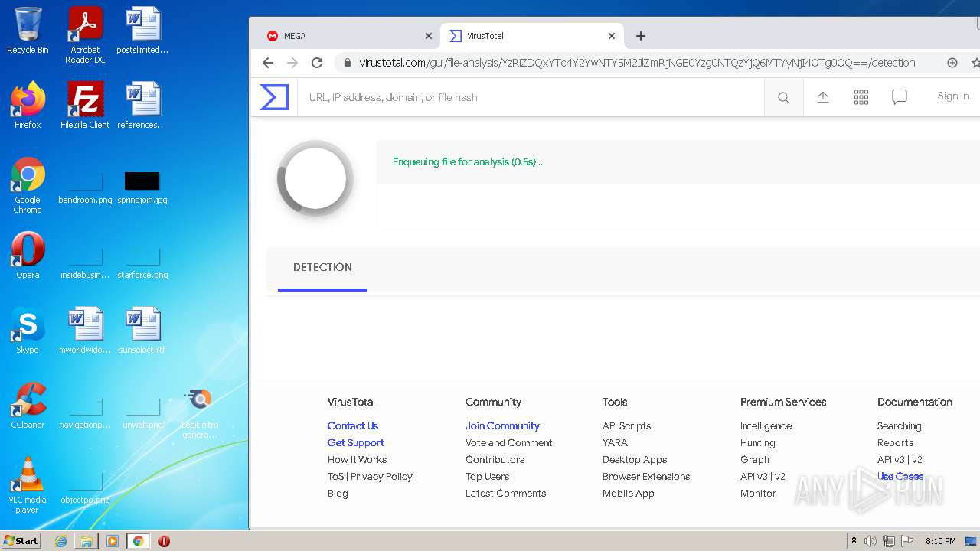Click the taskbar clock showing 8:10 PM
This screenshot has width=980, height=551.
click(940, 541)
